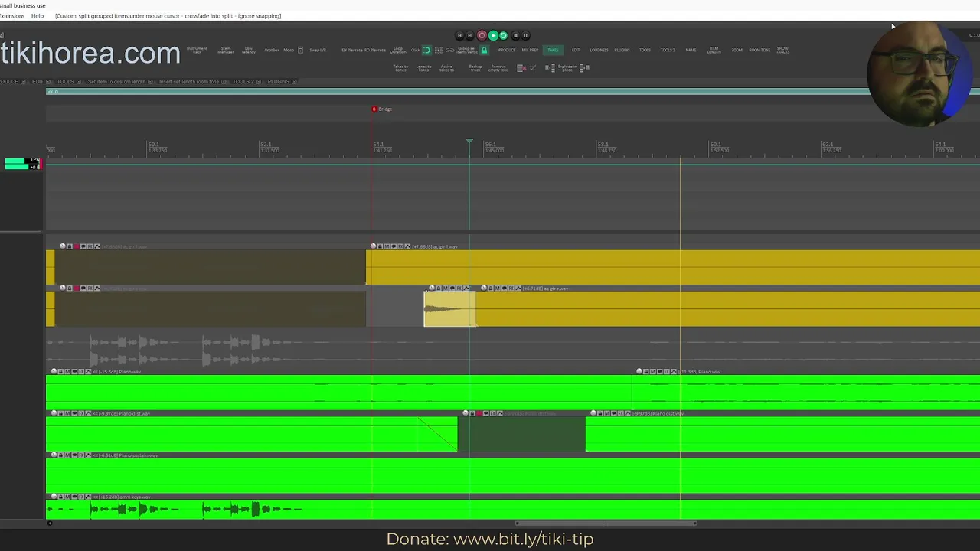Switch to the PRODUCE toolbar tab
This screenshot has height=551, width=980.
(507, 50)
